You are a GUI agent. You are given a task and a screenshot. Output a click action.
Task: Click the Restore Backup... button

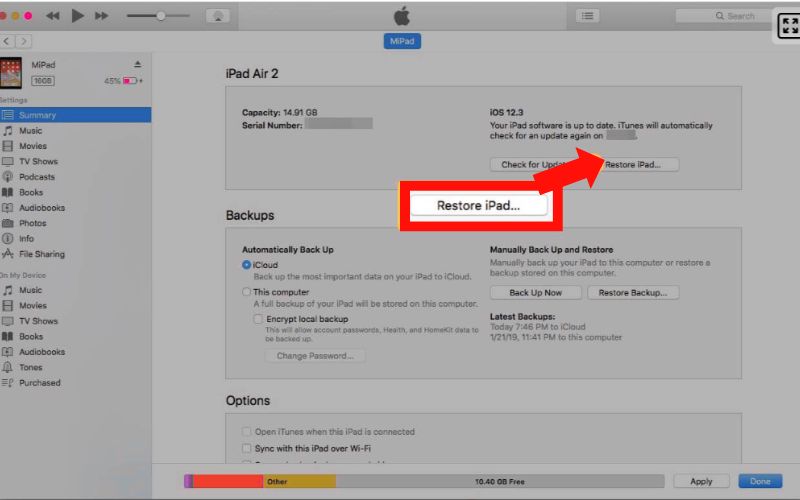(x=633, y=293)
